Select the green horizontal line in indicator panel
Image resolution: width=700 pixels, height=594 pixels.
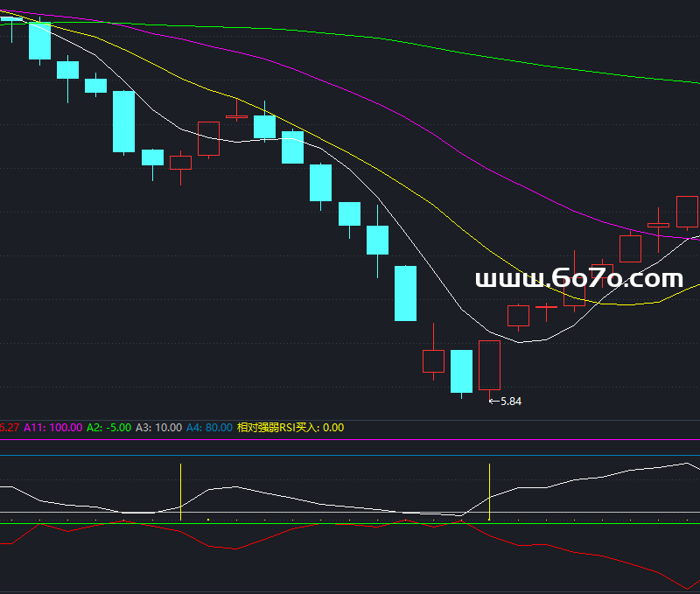350,524
